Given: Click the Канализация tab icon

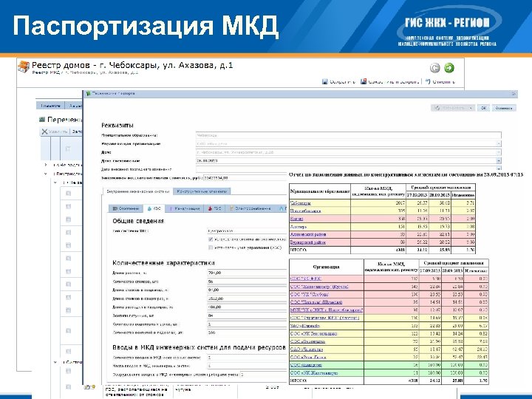Looking at the screenshot, I should coord(171,208).
